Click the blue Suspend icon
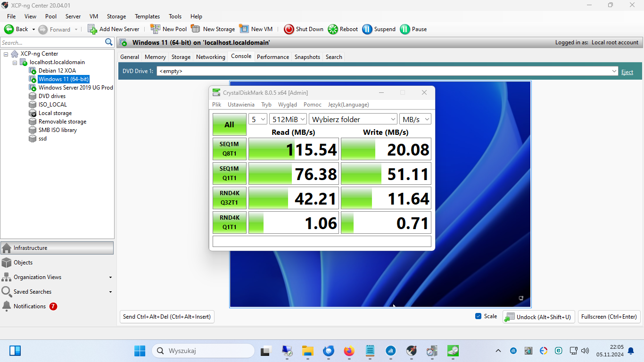644x362 pixels. click(x=367, y=29)
